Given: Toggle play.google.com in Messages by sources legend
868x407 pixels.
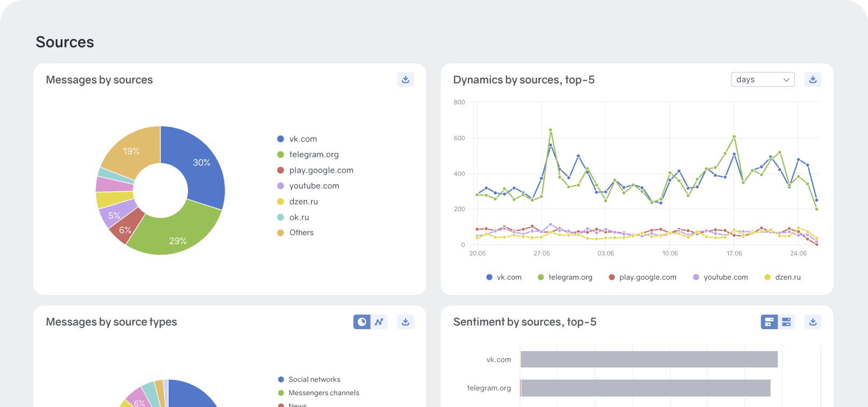Looking at the screenshot, I should coord(315,170).
